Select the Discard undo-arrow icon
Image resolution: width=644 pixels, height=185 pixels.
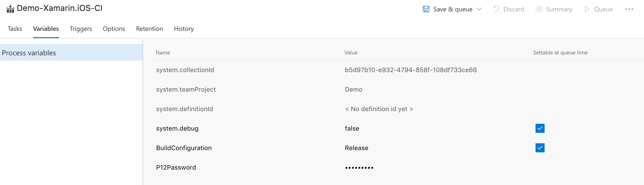pos(496,9)
